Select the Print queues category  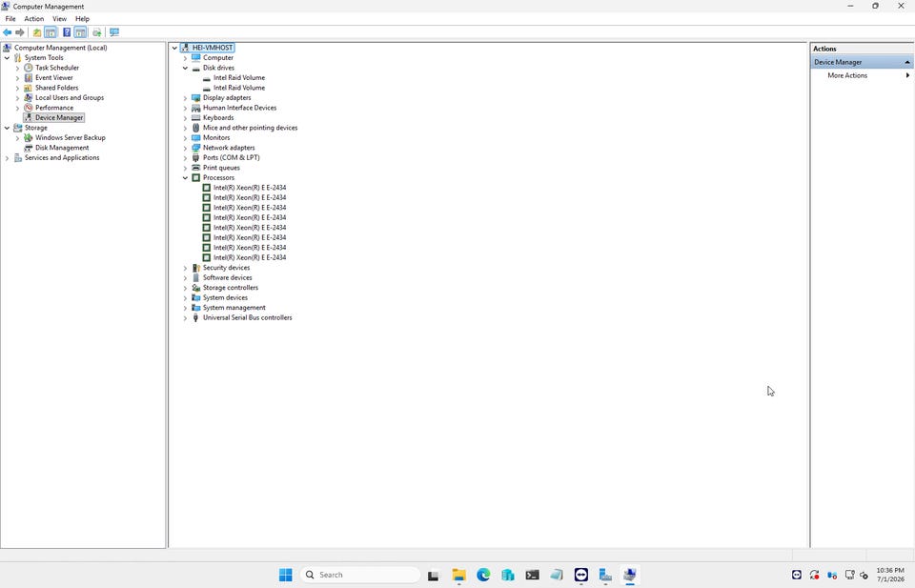click(221, 168)
